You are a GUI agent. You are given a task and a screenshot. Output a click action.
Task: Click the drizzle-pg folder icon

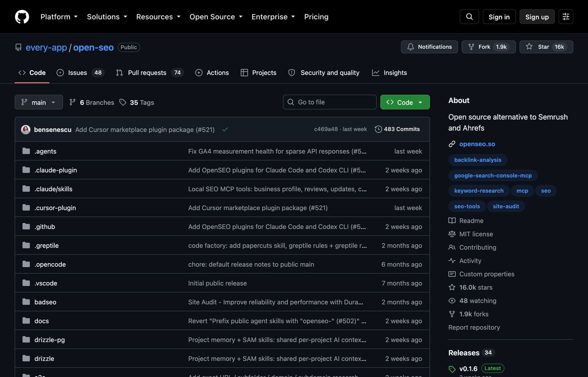point(26,339)
